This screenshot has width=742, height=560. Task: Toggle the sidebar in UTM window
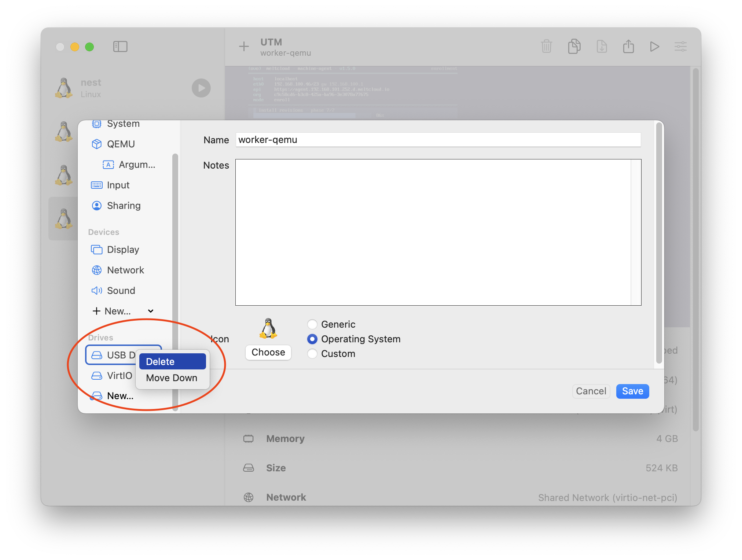[x=120, y=47]
